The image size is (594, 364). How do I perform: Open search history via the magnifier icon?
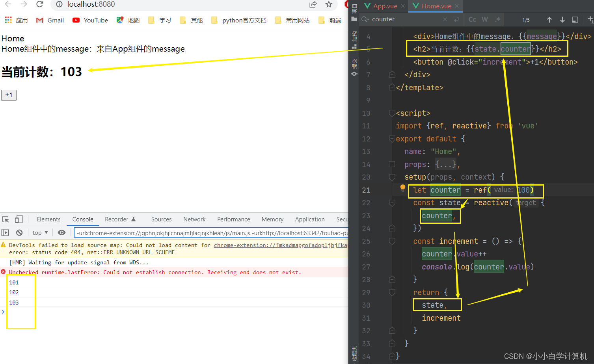click(x=365, y=19)
